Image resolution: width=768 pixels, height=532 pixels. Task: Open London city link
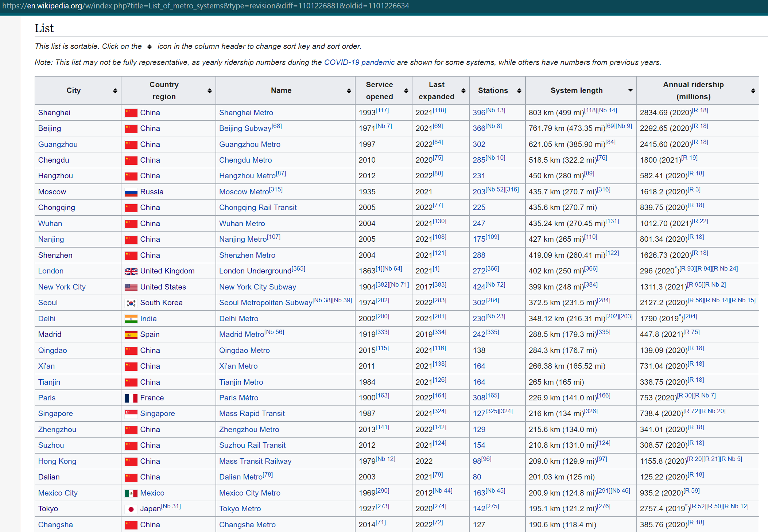tap(51, 271)
